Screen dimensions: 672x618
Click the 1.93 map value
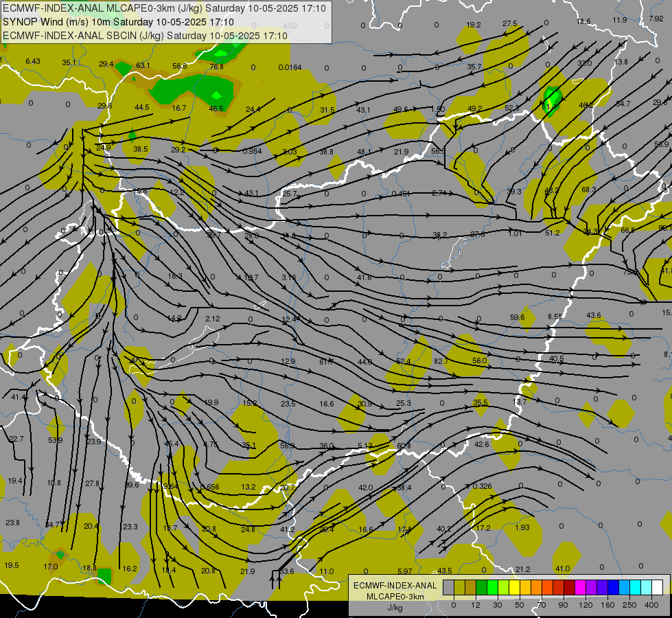pos(522,527)
